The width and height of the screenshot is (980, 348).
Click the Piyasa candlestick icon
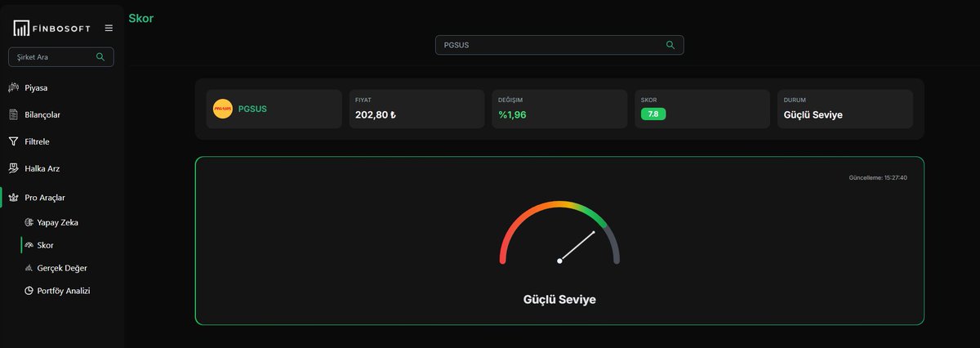(x=13, y=87)
